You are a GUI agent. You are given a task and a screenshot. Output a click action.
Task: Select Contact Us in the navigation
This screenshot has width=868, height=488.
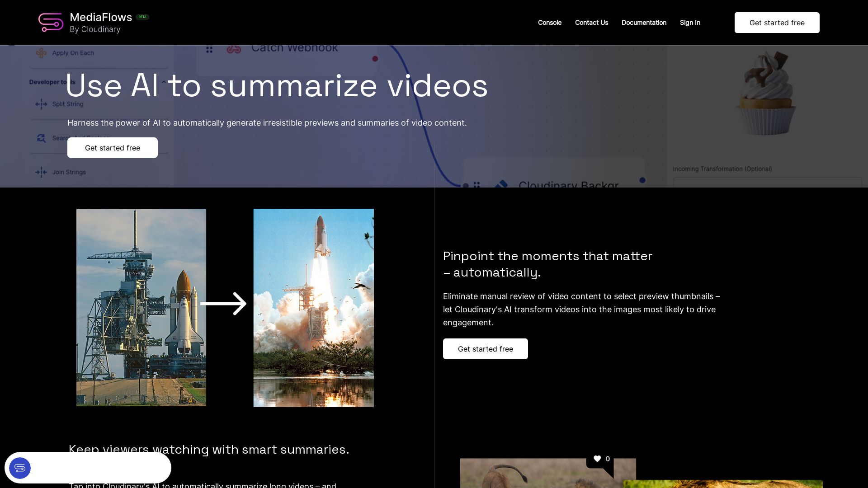pos(591,22)
